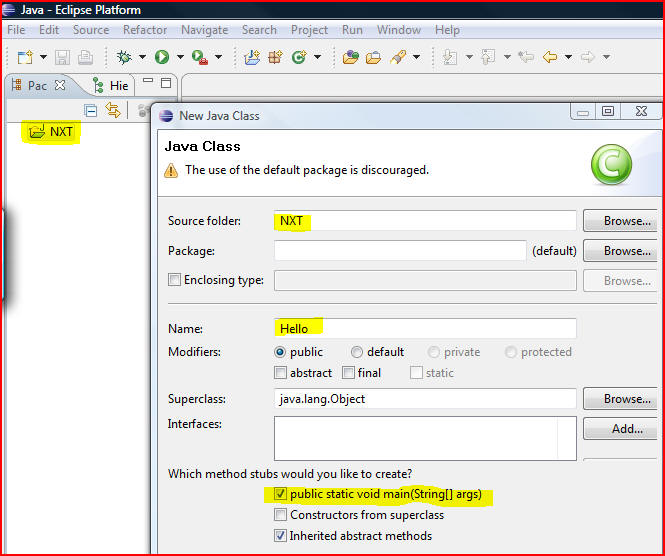Click the New Java Project icon
Image resolution: width=665 pixels, height=556 pixels.
[x=252, y=57]
